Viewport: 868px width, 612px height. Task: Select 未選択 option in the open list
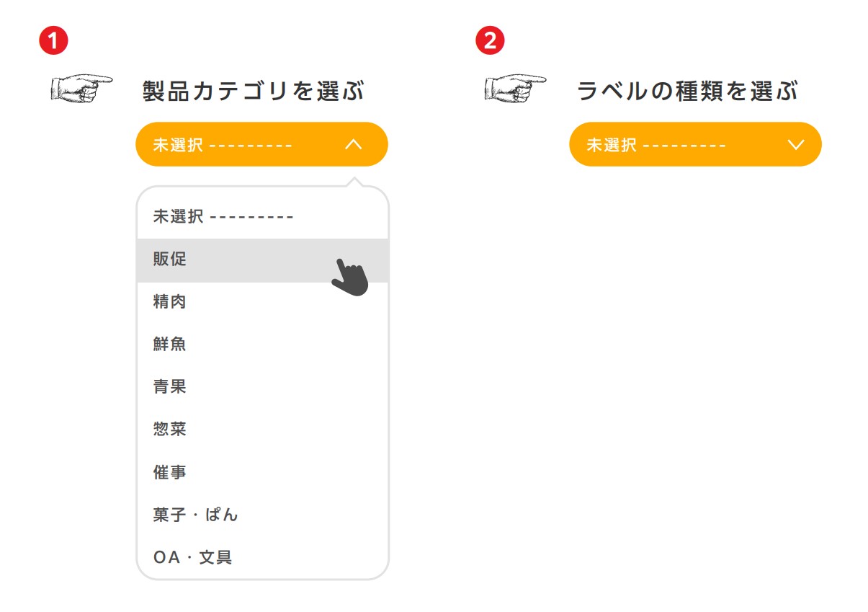(223, 216)
